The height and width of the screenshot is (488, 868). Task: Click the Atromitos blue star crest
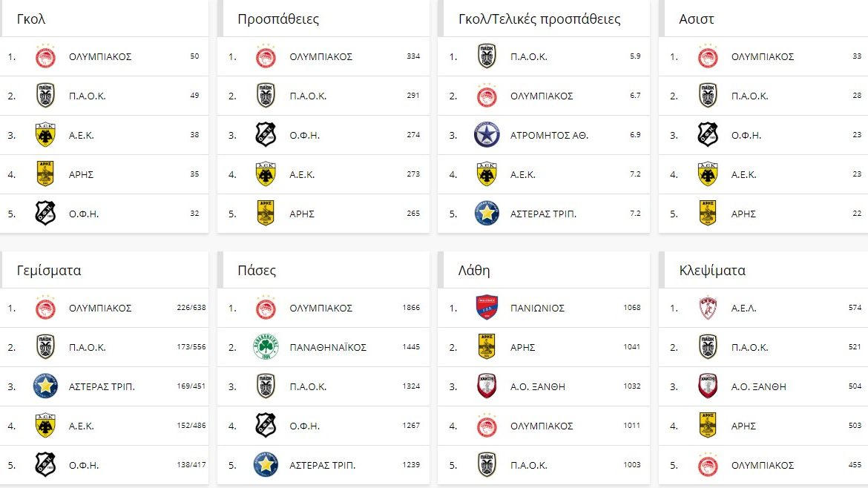[x=487, y=135]
